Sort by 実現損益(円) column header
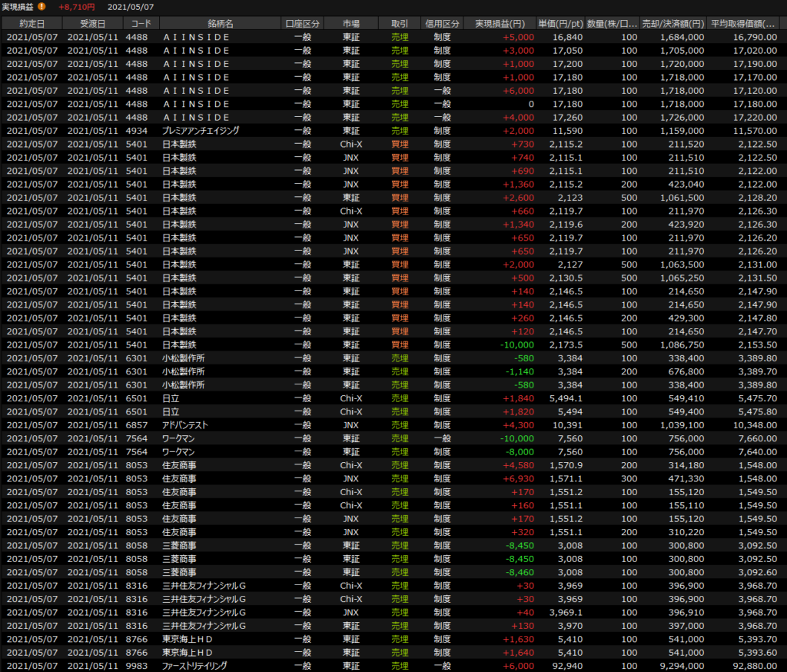This screenshot has width=787, height=672. click(500, 24)
